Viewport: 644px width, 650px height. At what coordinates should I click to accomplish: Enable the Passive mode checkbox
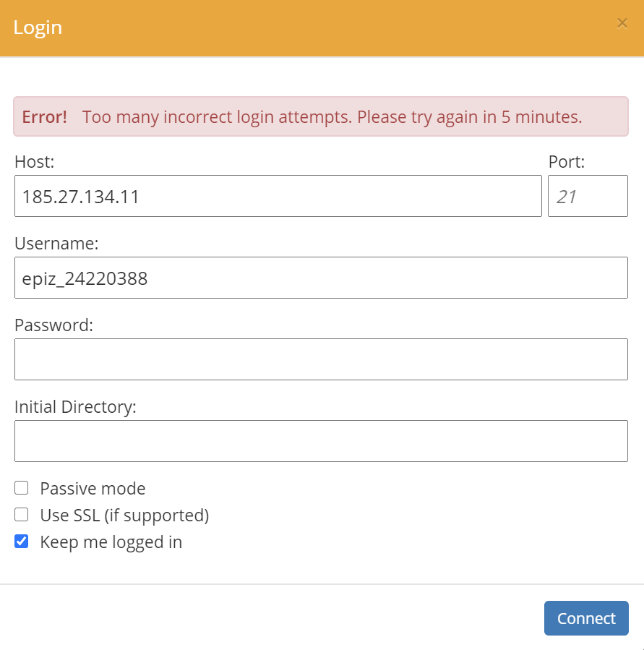pos(22,488)
